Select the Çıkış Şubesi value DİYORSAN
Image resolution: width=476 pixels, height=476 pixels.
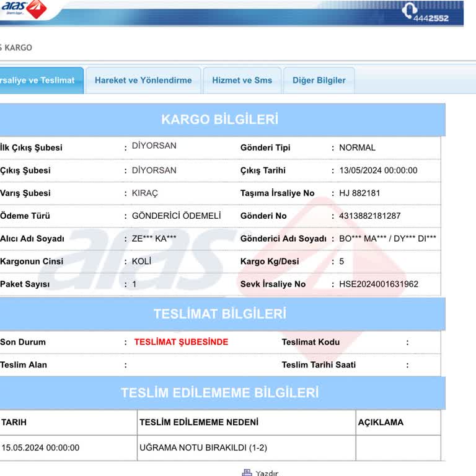tap(154, 170)
